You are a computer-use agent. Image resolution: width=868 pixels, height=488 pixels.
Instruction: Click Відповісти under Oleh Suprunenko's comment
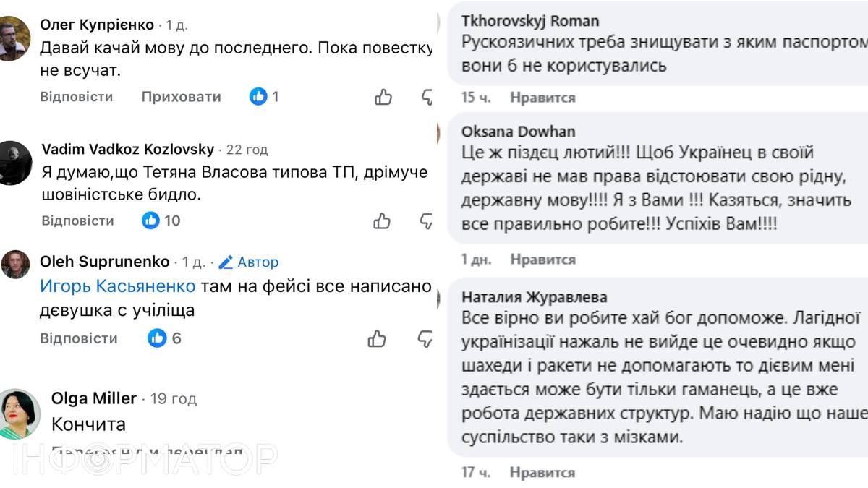[78, 338]
